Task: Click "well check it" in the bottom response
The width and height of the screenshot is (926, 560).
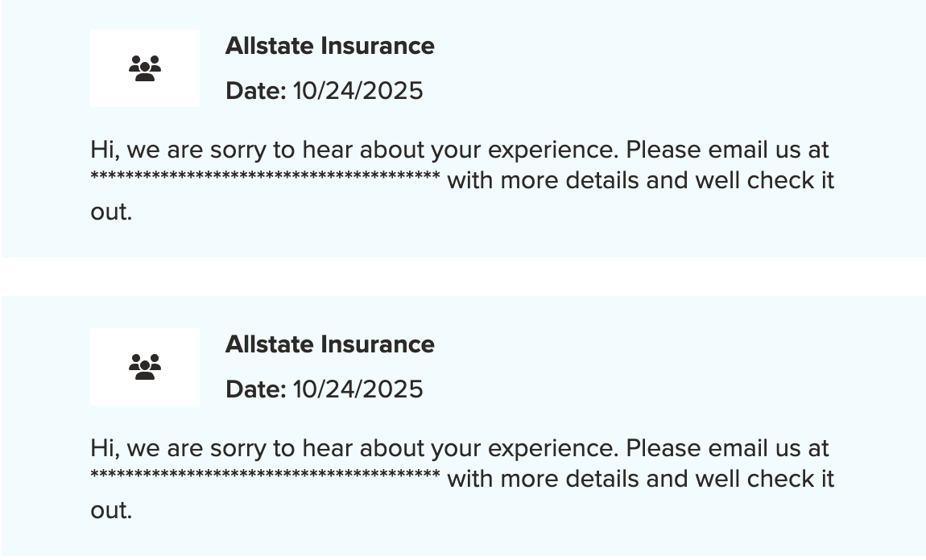Action: (764, 480)
